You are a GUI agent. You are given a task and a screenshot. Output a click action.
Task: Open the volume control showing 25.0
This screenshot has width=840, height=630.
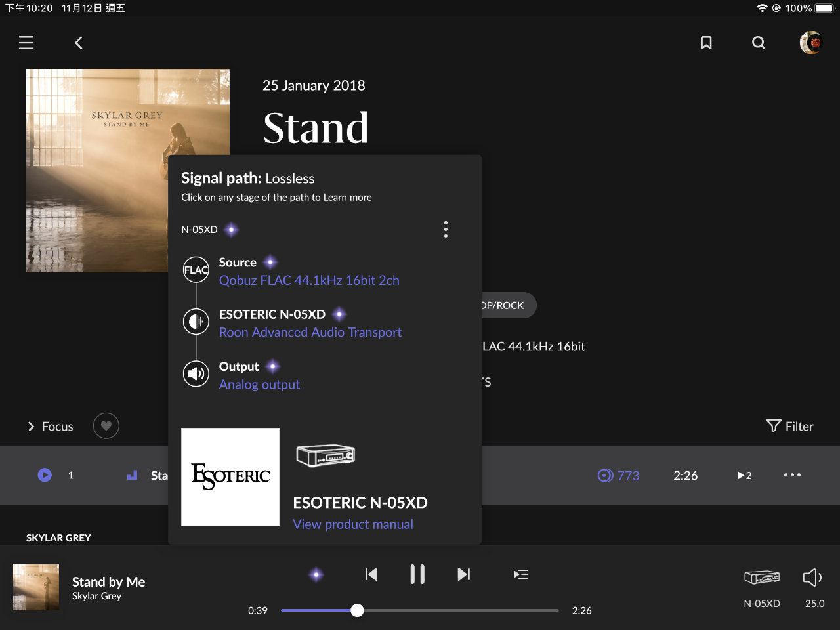point(814,588)
